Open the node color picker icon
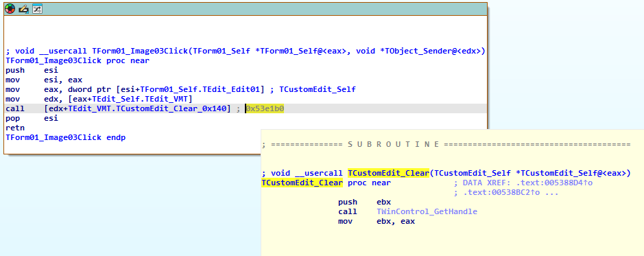The image size is (644, 256). (x=10, y=9)
